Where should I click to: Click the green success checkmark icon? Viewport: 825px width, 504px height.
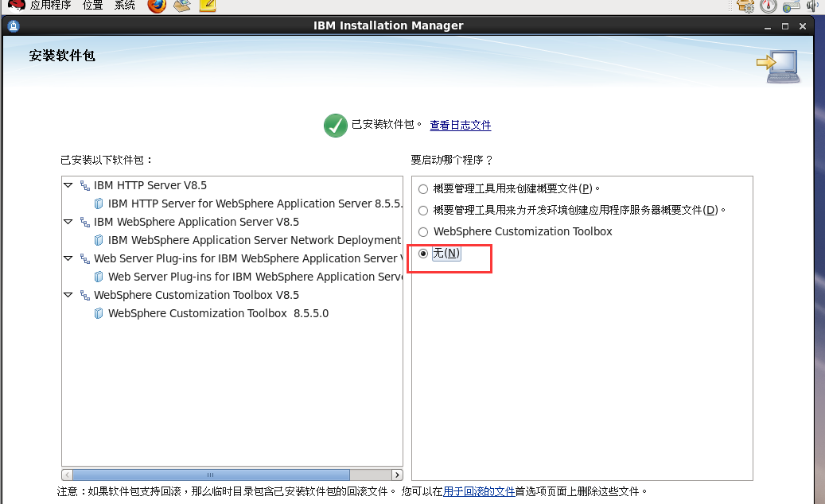pos(335,126)
